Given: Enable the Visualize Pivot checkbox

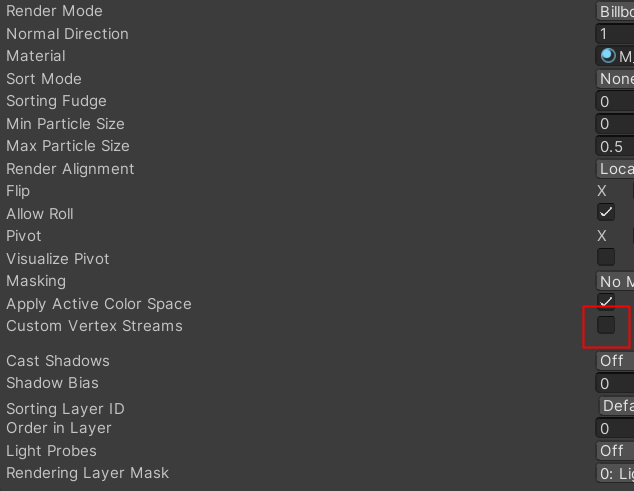Looking at the screenshot, I should 606,257.
